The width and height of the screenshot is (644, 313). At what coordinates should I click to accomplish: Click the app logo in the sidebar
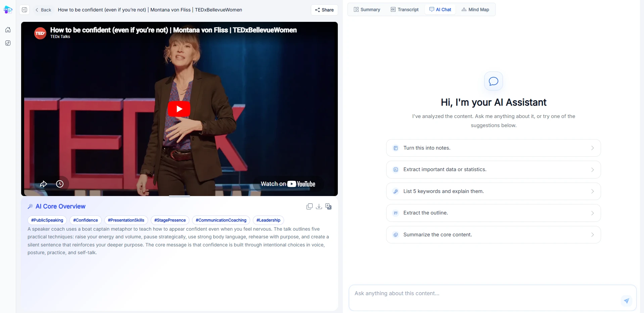(8, 10)
